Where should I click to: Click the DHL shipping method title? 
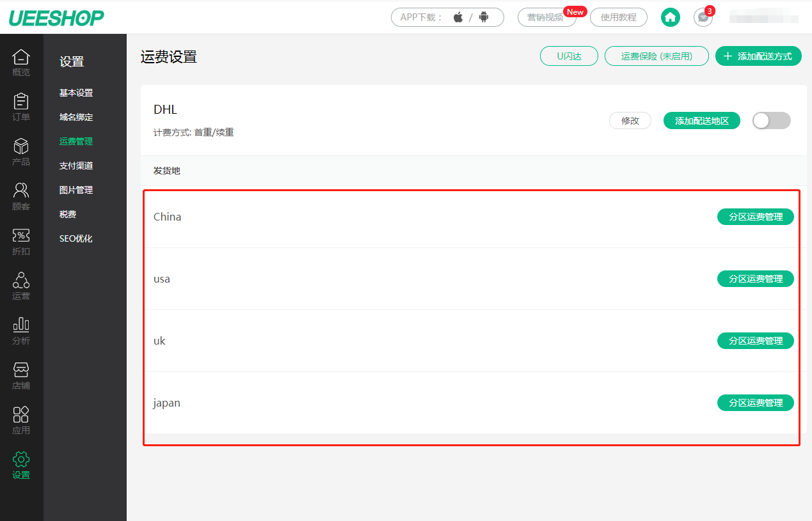tap(165, 109)
